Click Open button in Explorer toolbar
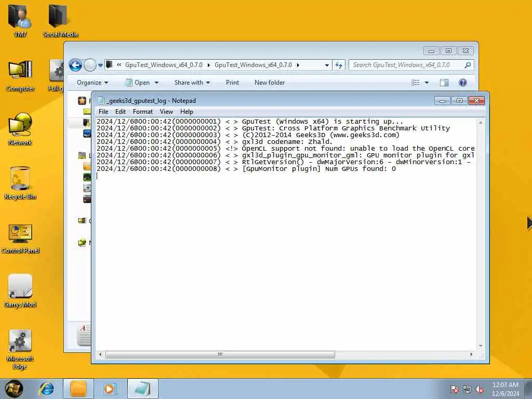This screenshot has height=399, width=532. (x=138, y=83)
